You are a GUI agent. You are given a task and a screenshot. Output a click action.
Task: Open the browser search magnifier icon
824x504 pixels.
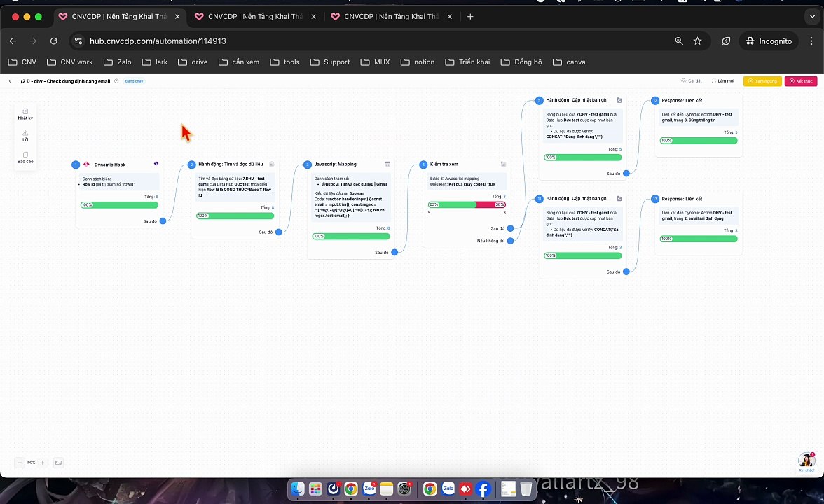(x=679, y=41)
